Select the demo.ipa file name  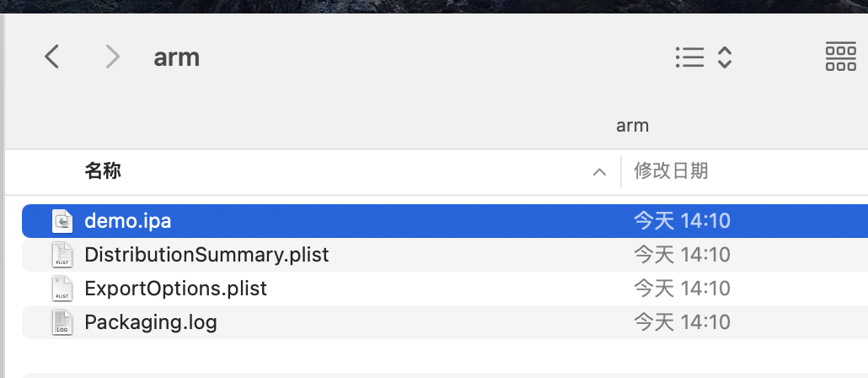[128, 221]
